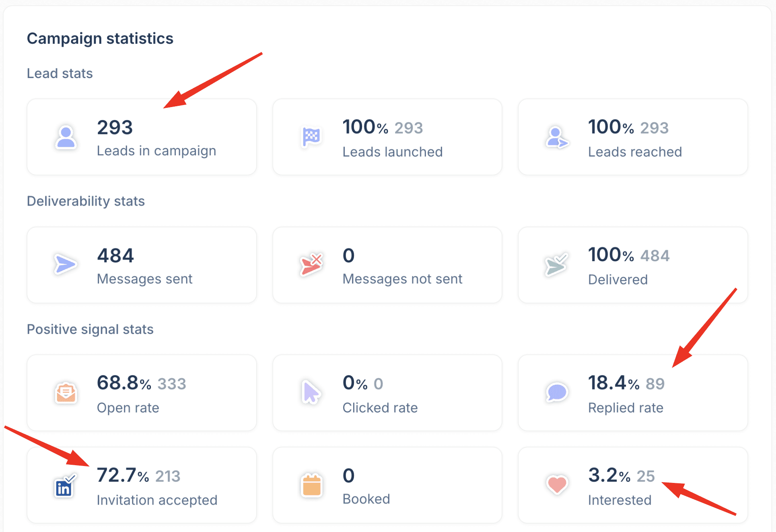Click the 72.7% Invitation accepted figure

click(123, 475)
